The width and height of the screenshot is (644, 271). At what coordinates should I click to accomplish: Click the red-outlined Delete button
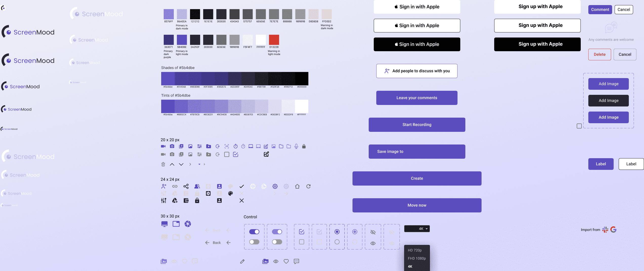[599, 55]
